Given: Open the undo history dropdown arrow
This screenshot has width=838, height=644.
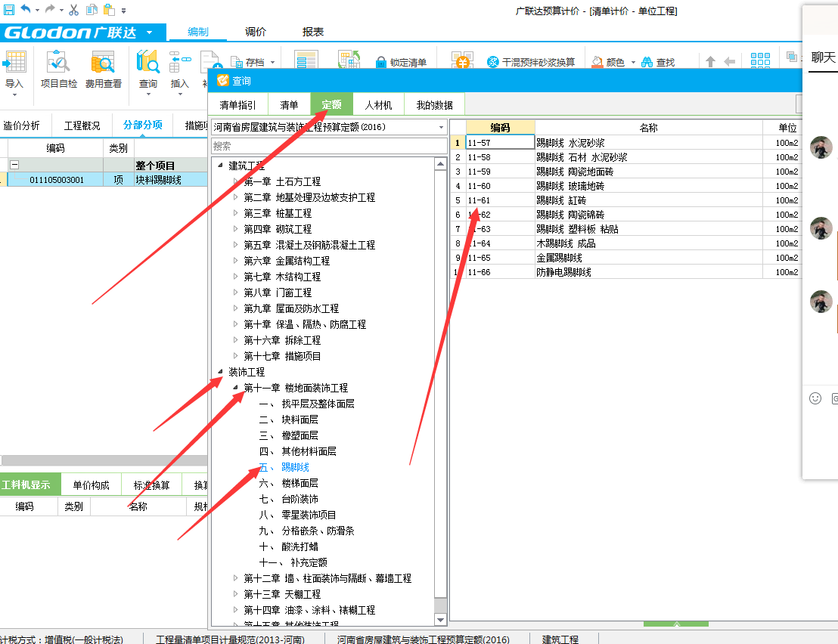Looking at the screenshot, I should 37,10.
